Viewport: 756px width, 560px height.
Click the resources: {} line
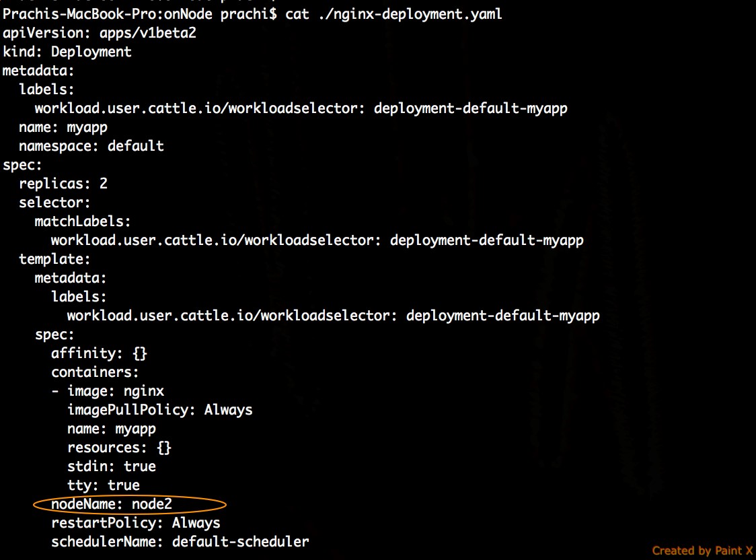pos(120,448)
